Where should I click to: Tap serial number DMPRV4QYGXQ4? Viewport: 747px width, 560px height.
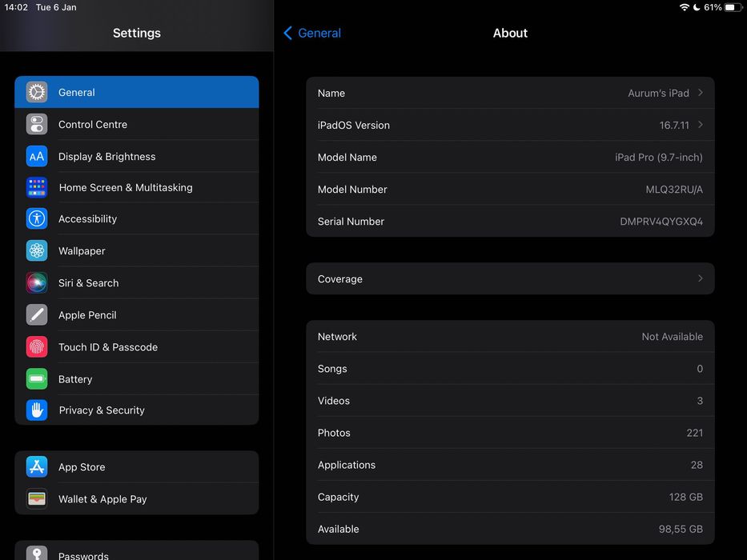(x=661, y=222)
